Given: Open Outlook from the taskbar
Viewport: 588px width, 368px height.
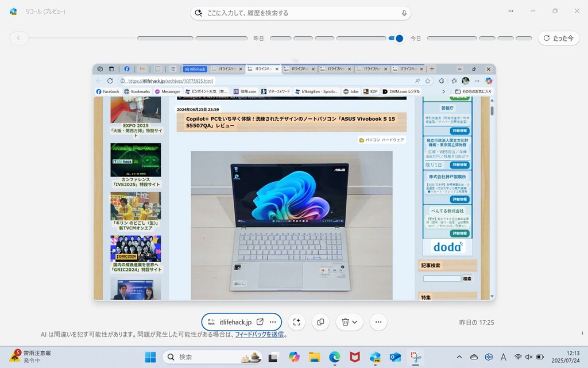Looking at the screenshot, I should coord(395,356).
